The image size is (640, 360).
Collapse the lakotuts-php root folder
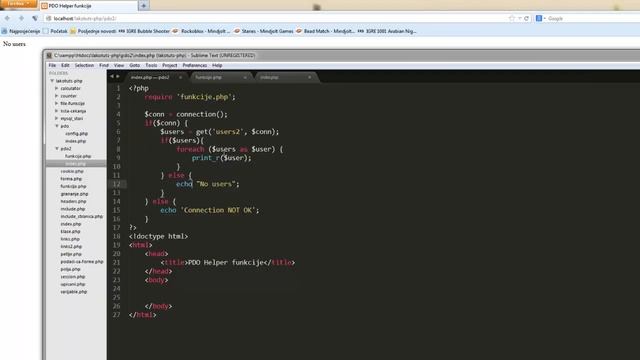point(52,81)
